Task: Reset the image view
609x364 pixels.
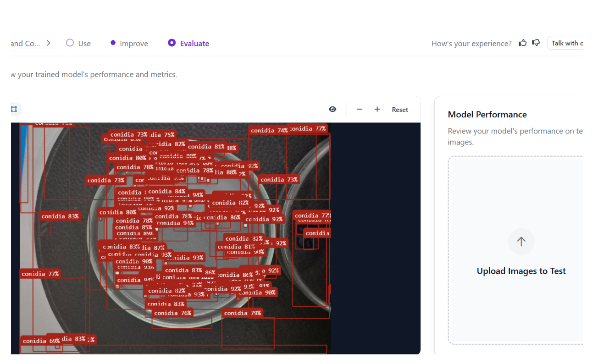Action: point(399,110)
